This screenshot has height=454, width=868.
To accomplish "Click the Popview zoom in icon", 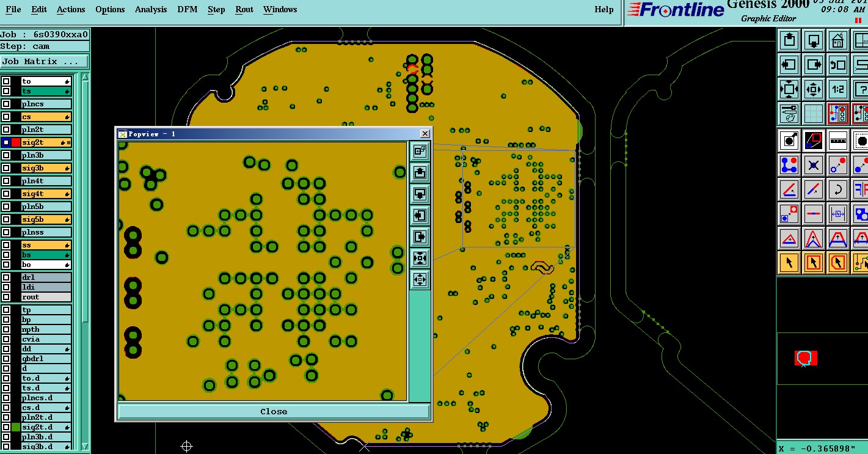I will pos(420,279).
